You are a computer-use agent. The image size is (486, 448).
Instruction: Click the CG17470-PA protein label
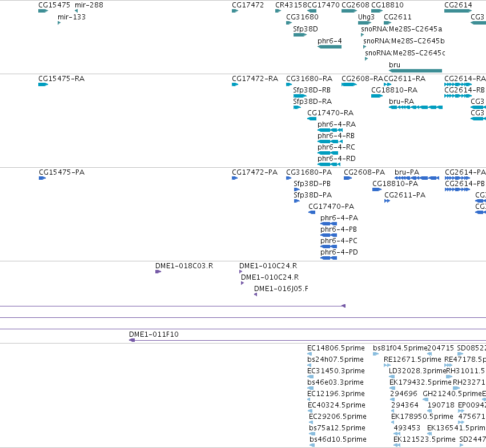[331, 207]
